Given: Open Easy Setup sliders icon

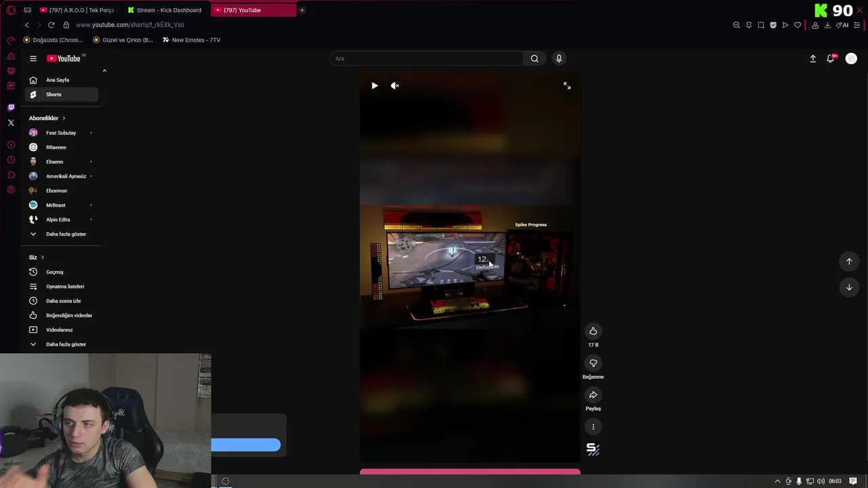Looking at the screenshot, I should tap(857, 25).
